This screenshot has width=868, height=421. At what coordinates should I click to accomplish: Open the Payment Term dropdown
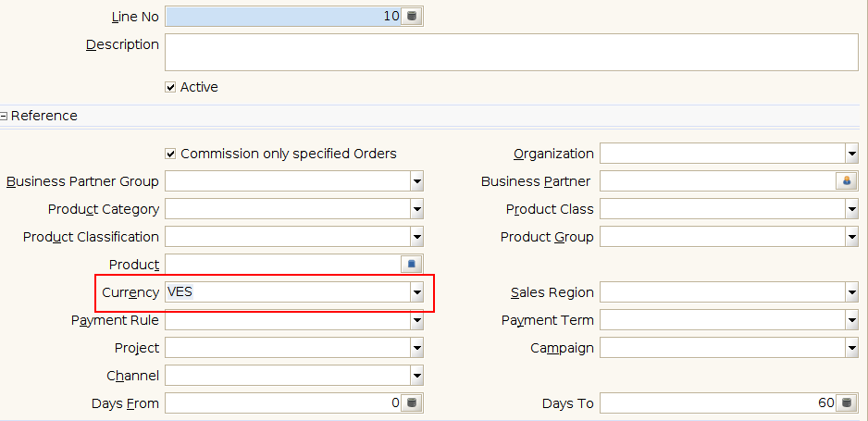[852, 320]
